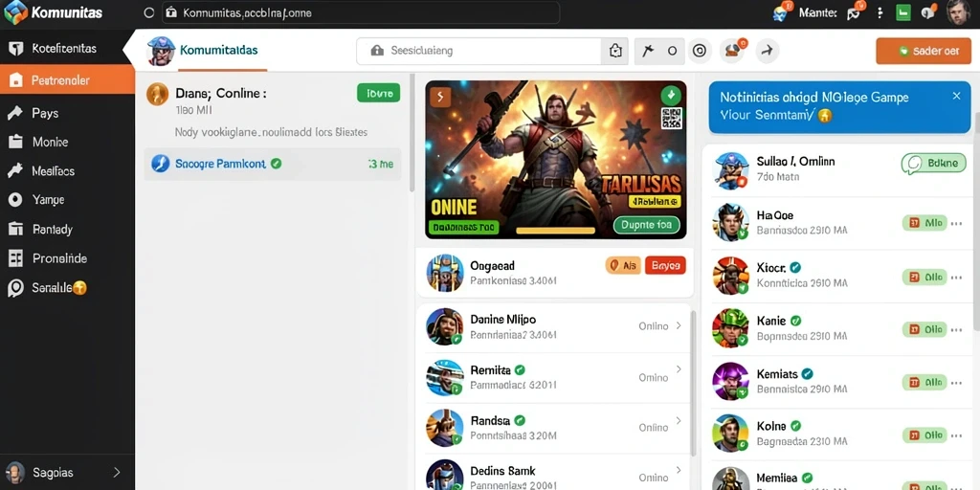980x490 pixels.
Task: Toggle the green Ollo button for Kemiats
Action: 924,382
